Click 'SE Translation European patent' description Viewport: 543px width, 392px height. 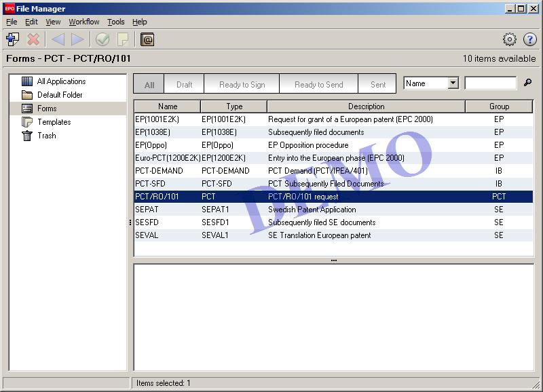319,235
